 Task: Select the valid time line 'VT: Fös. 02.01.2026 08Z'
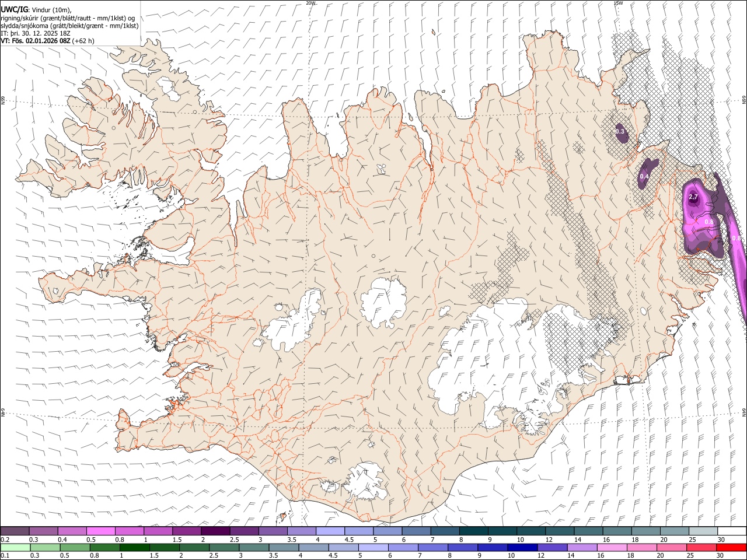click(36, 41)
